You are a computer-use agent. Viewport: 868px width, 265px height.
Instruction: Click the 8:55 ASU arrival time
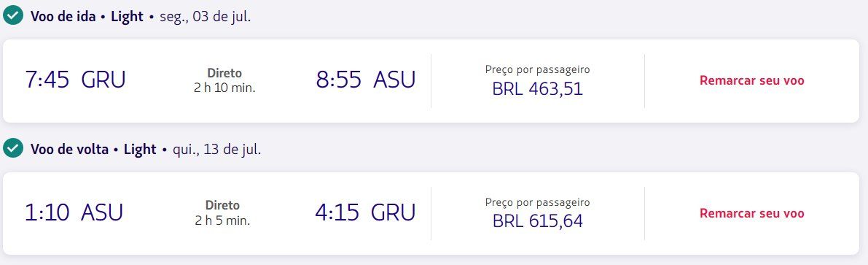tap(365, 80)
